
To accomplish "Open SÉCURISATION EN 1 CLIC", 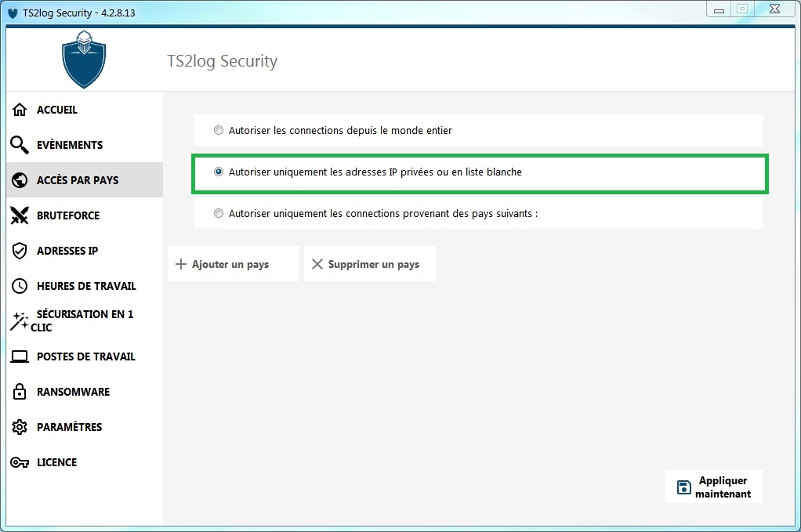I will coord(85,320).
